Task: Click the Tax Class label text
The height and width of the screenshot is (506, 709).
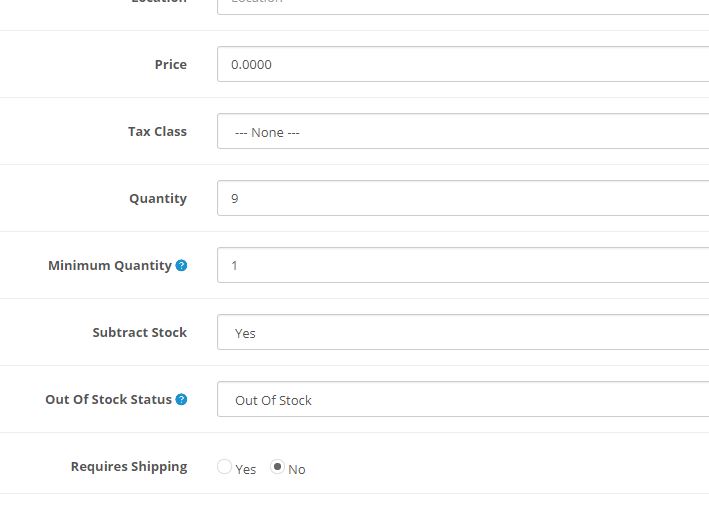Action: click(157, 131)
